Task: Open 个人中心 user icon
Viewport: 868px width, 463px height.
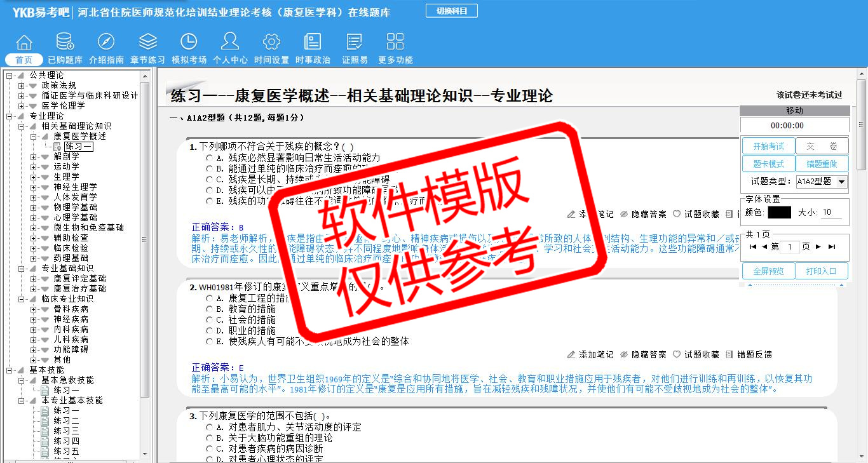Action: tap(230, 43)
